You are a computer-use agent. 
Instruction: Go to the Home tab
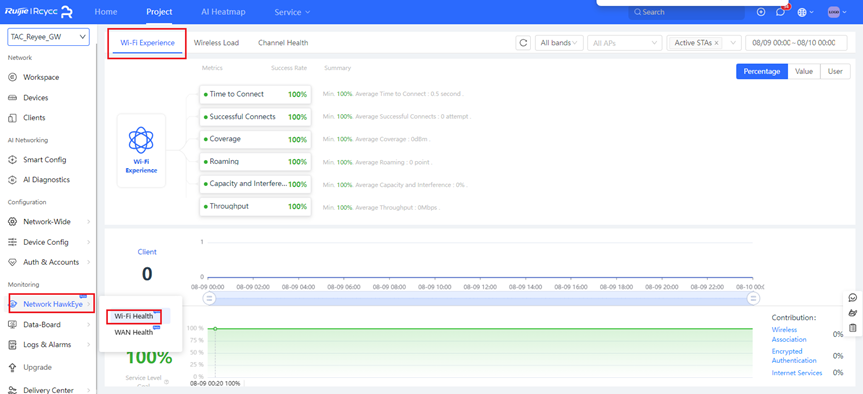106,12
